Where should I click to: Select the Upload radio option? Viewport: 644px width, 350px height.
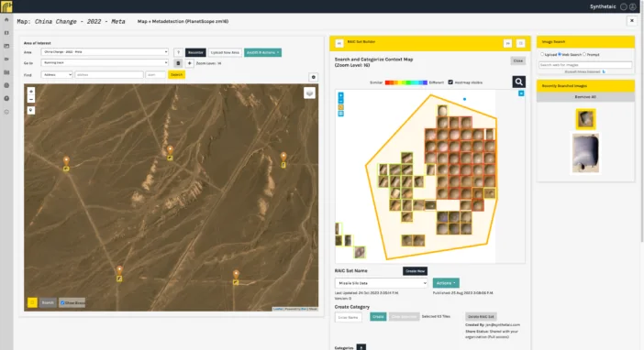542,54
